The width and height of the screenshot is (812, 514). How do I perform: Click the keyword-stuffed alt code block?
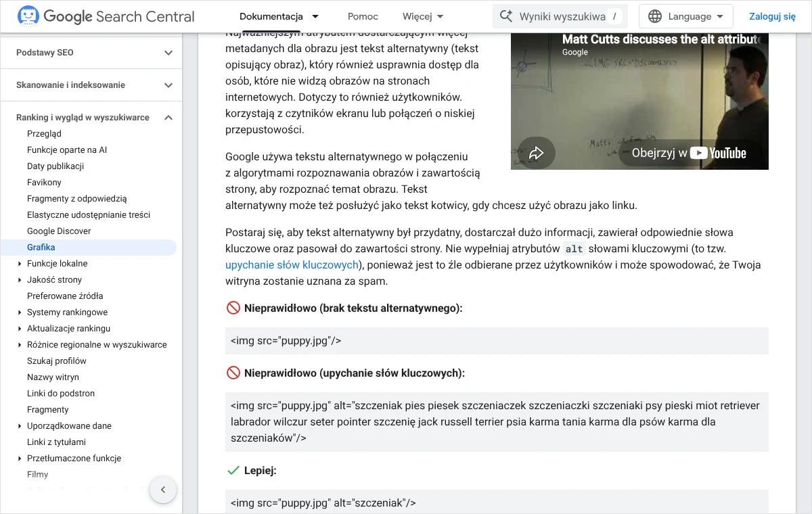pyautogui.click(x=497, y=422)
